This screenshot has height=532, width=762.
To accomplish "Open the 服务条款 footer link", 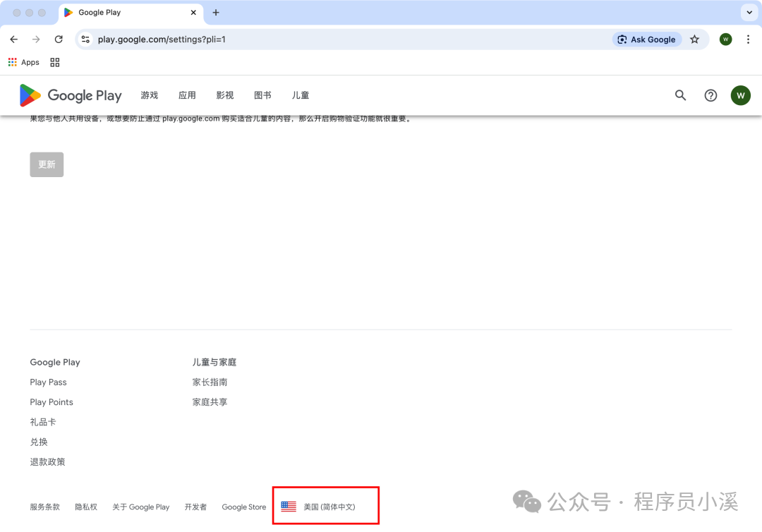I will (x=44, y=507).
